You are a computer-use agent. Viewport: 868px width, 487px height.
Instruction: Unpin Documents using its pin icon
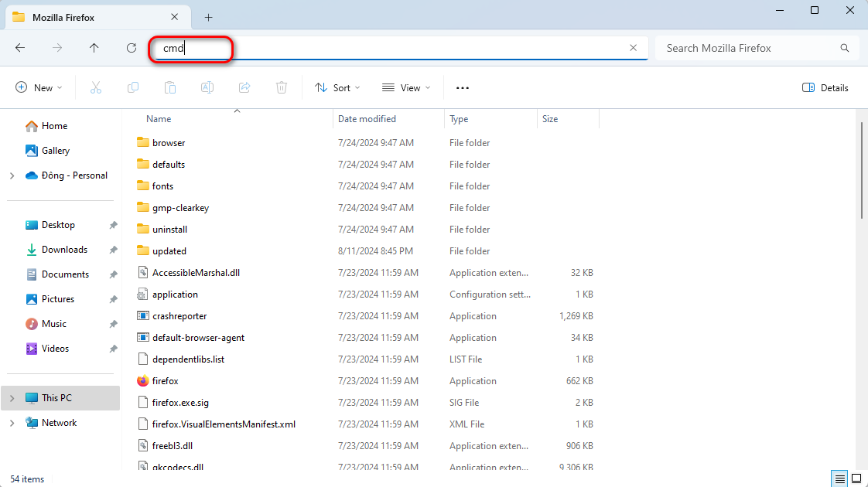click(113, 274)
